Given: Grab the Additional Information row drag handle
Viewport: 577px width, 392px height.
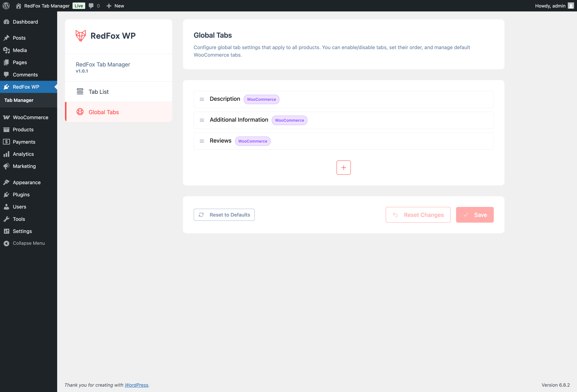Looking at the screenshot, I should 202,120.
